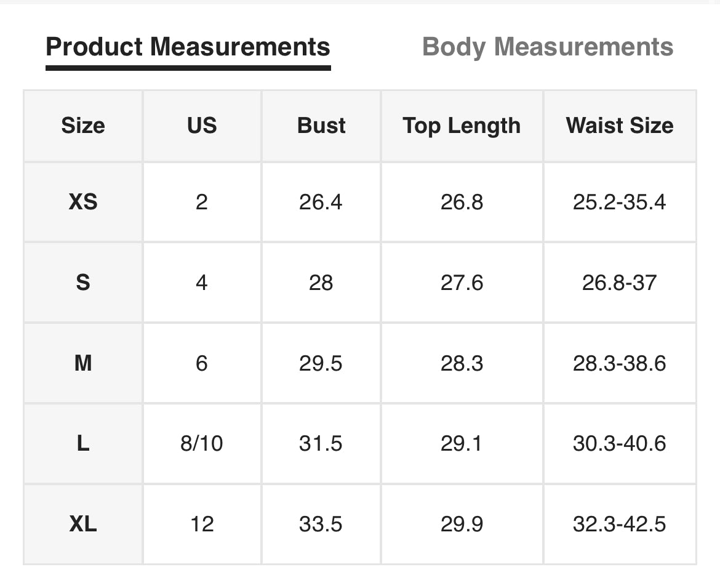Click waist size 32.3-42.5 cell
Screen dimensions: 720x588
pyautogui.click(x=620, y=524)
